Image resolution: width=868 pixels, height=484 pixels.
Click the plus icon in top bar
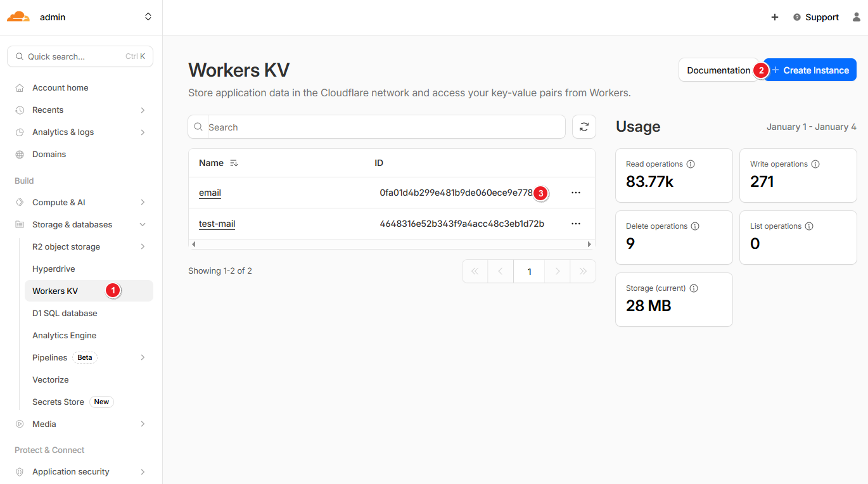point(774,17)
